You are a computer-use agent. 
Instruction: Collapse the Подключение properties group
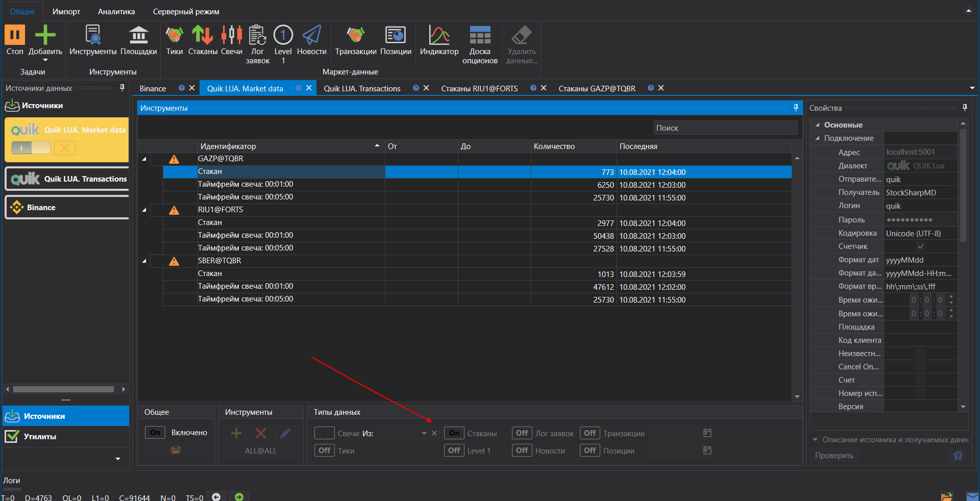817,138
